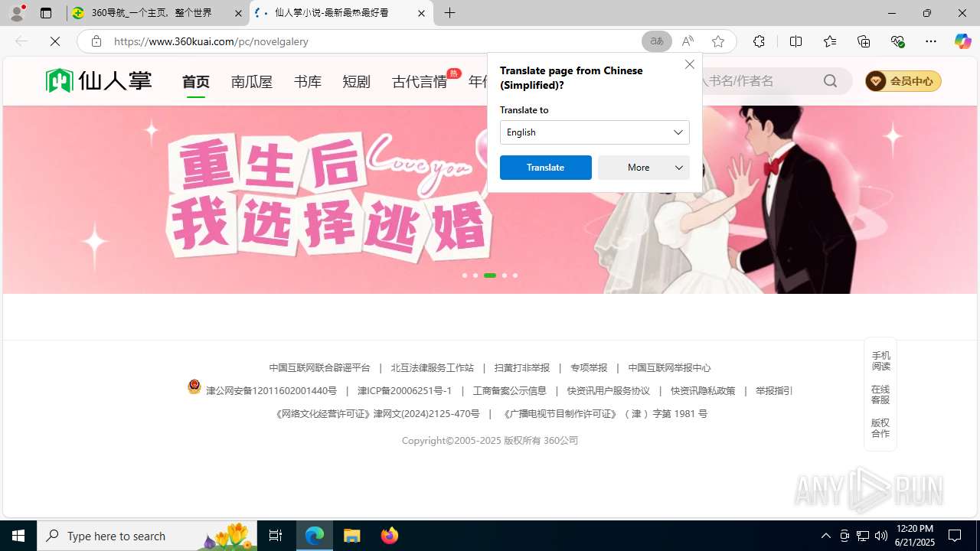Close the translate popup
The image size is (980, 551).
[690, 64]
